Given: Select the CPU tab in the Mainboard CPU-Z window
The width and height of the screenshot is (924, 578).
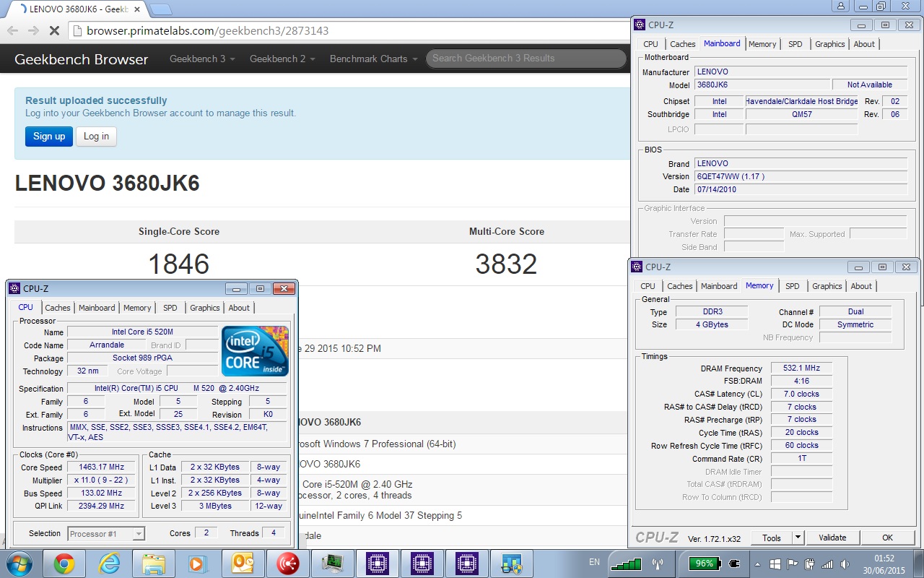Looking at the screenshot, I should [x=651, y=44].
